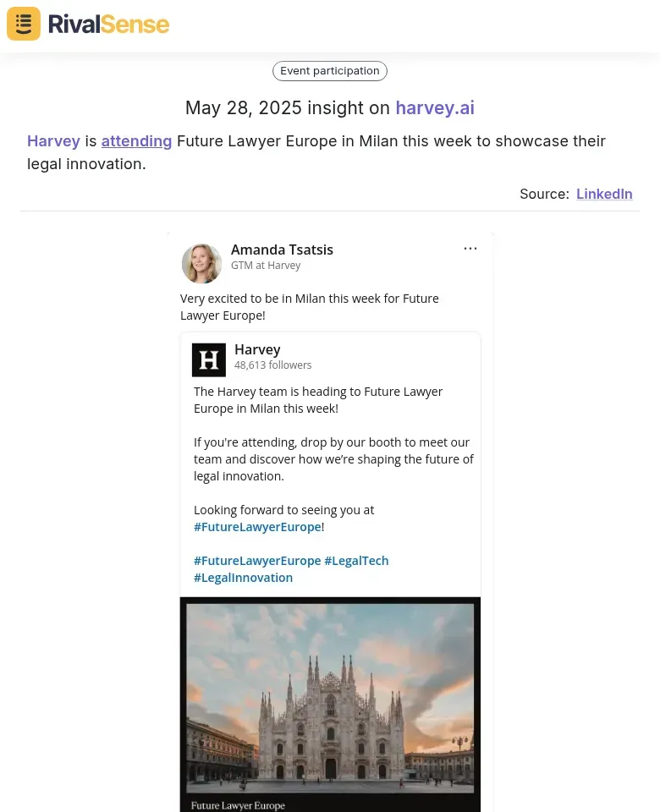This screenshot has height=812, width=660.
Task: Click the Harvey company name in post
Action: point(257,349)
